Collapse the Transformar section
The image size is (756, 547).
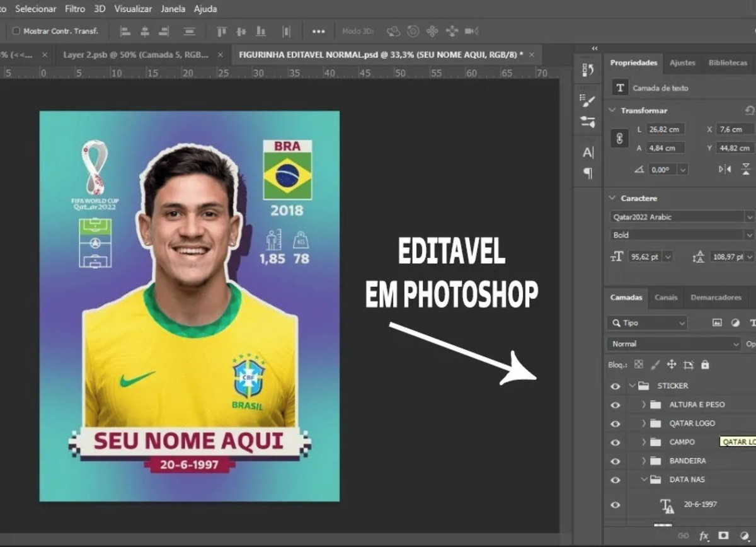(x=612, y=110)
